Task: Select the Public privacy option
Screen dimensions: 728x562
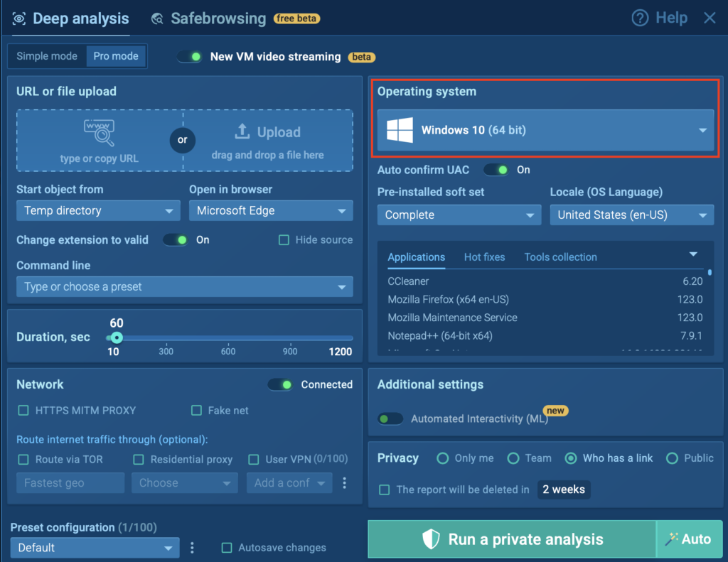Action: click(672, 458)
